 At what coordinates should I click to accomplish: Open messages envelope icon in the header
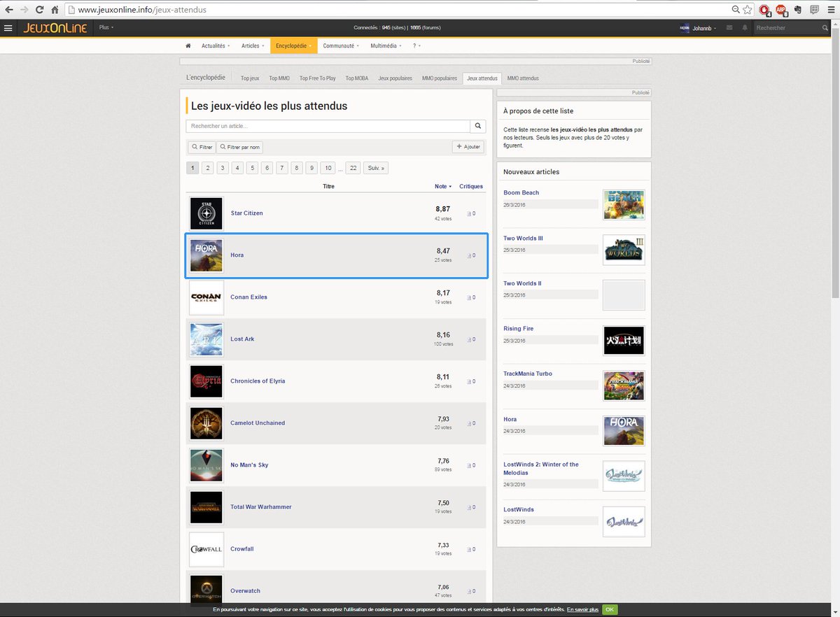729,28
